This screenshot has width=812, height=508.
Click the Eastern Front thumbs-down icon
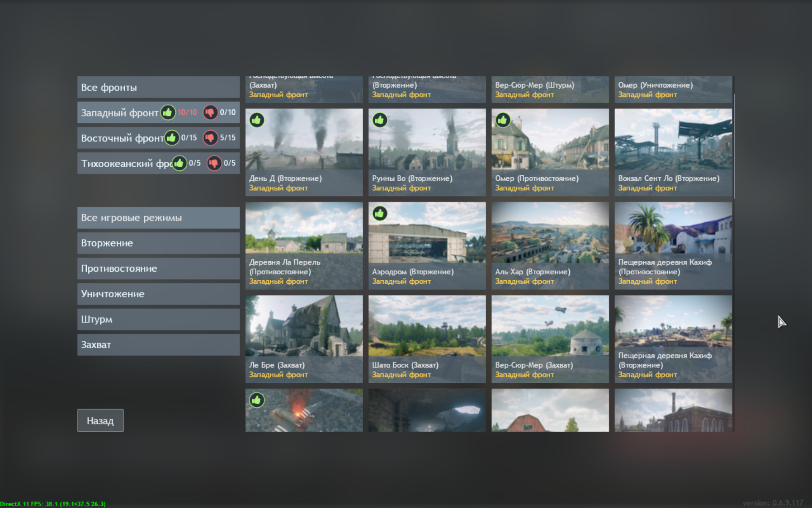point(210,138)
